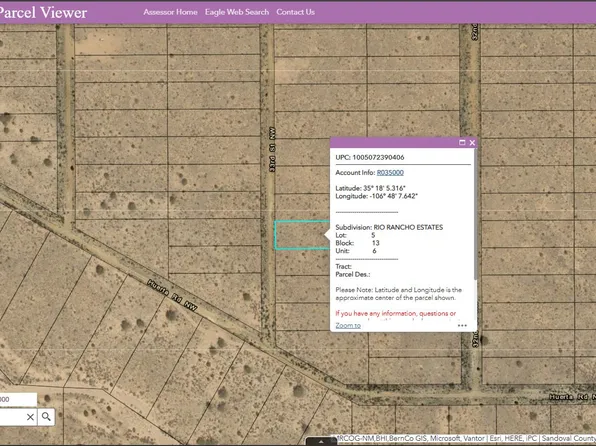
Task: Click the Block 13 row
Action: (357, 243)
